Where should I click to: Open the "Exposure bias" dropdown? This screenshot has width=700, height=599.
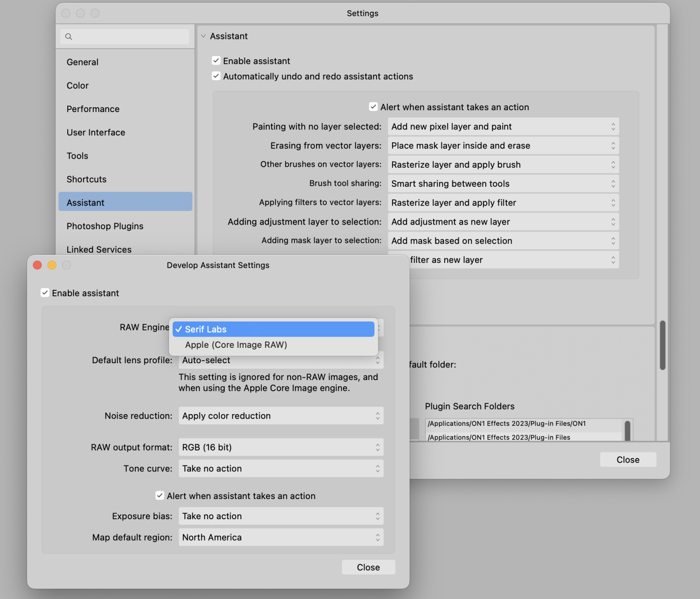tap(280, 516)
